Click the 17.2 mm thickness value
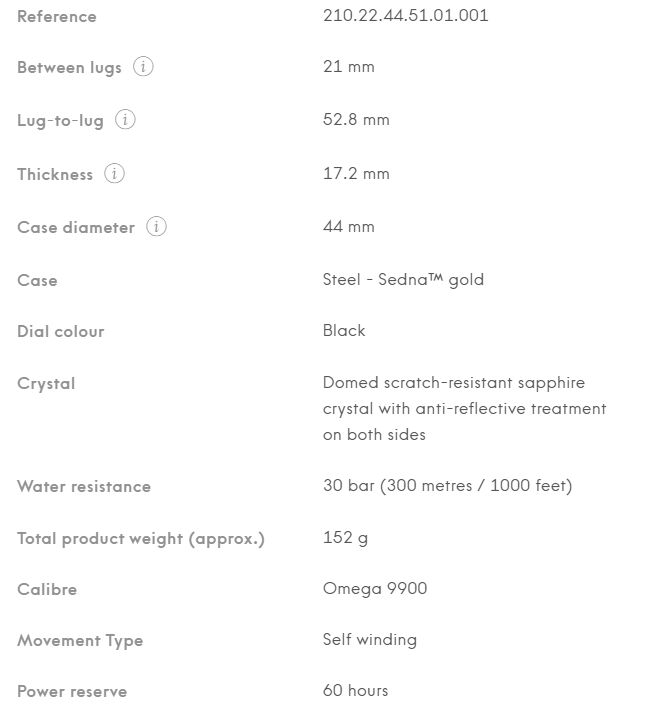This screenshot has height=721, width=645. [x=356, y=173]
